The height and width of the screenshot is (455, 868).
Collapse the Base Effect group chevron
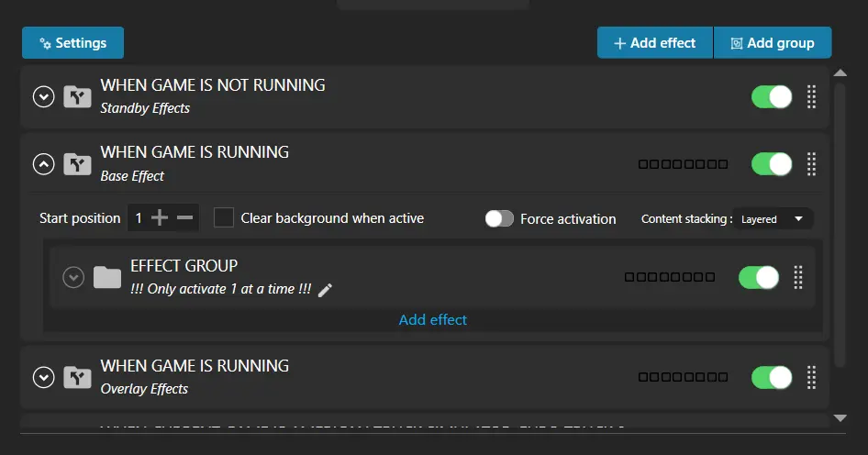click(44, 164)
